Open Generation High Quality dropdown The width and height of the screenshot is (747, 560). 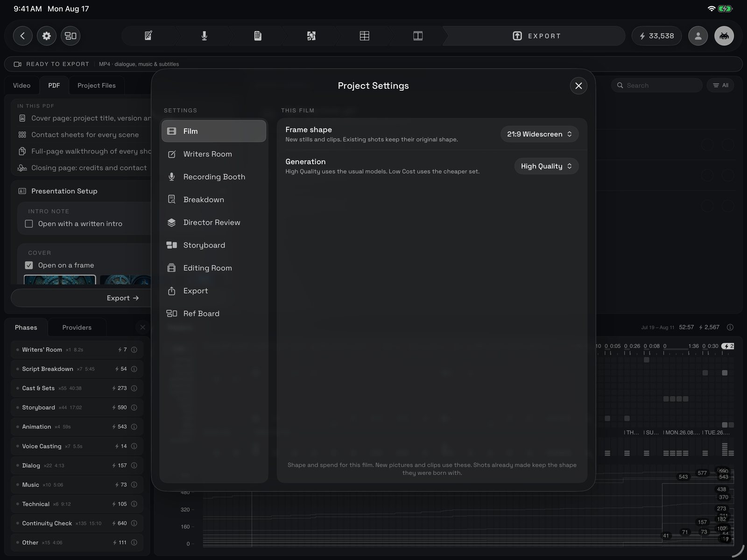(x=546, y=166)
